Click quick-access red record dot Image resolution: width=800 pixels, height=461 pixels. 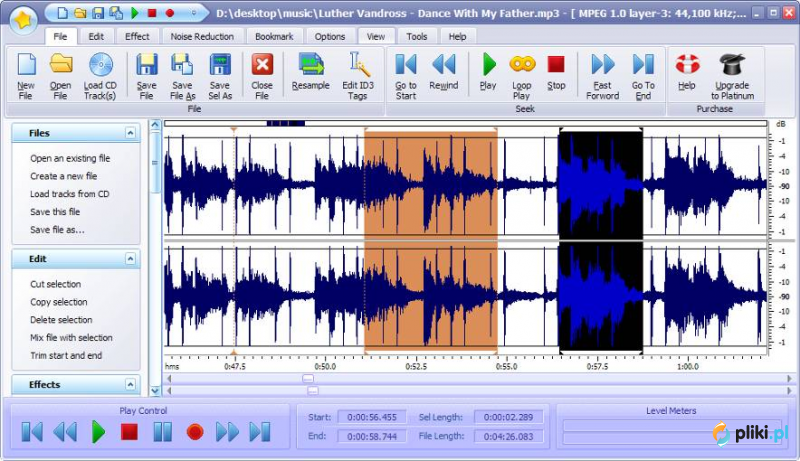pos(170,13)
